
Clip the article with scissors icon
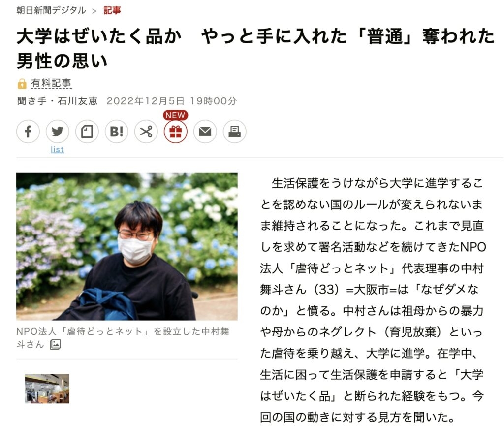click(x=146, y=131)
